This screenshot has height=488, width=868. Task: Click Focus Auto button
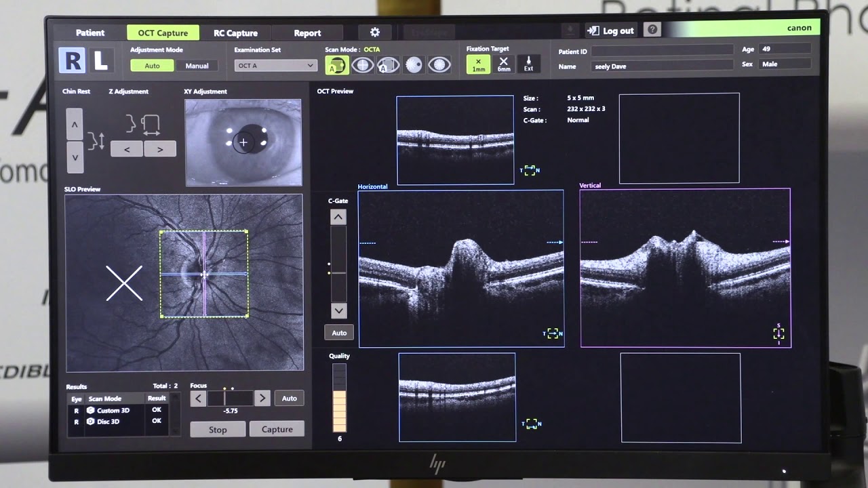290,399
